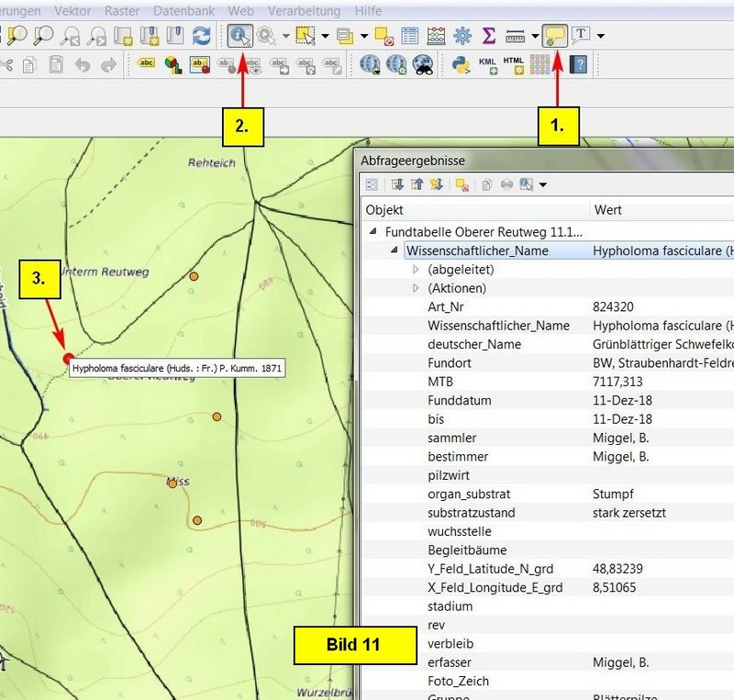The width and height of the screenshot is (734, 700).
Task: Click the Refresh map icon
Action: click(x=201, y=36)
